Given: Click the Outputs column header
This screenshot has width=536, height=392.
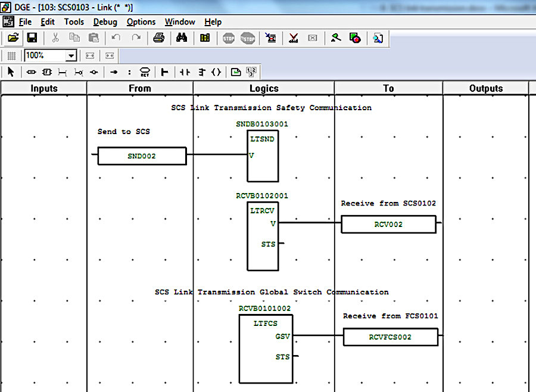Looking at the screenshot, I should point(486,88).
